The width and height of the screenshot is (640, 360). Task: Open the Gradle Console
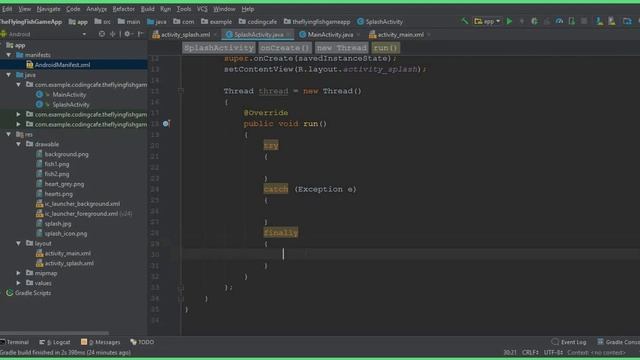pos(618,342)
